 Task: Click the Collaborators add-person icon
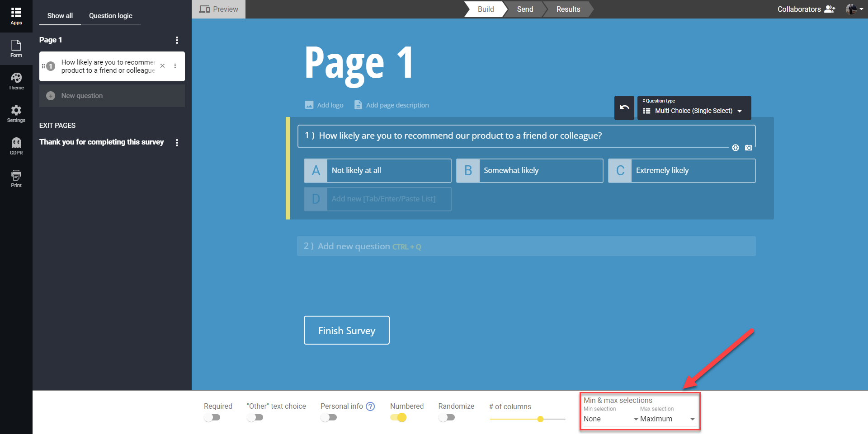click(830, 9)
